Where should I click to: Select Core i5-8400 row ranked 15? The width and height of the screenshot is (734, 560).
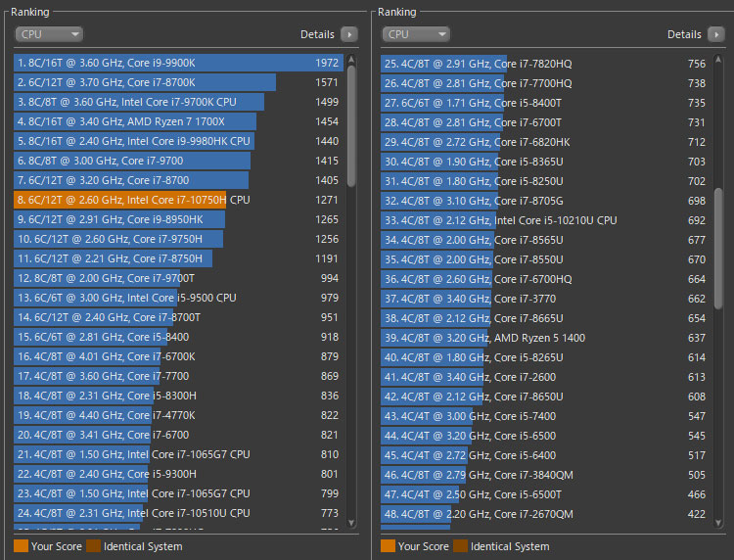(x=179, y=337)
